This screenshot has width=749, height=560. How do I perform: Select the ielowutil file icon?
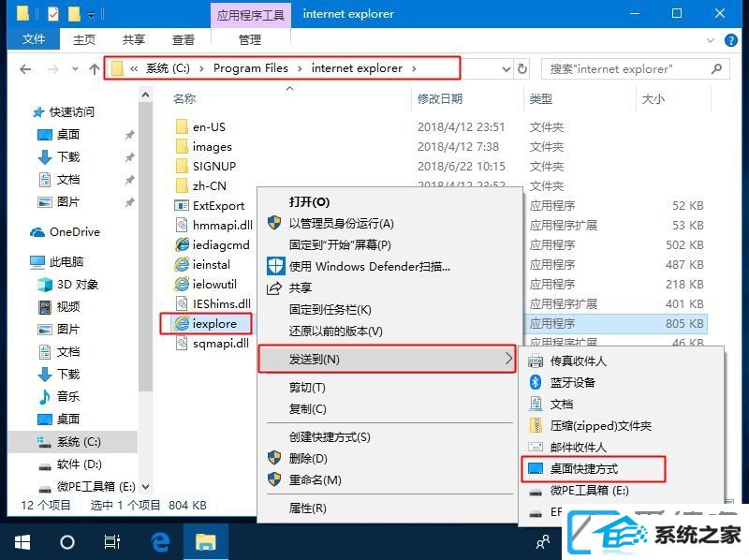[x=182, y=284]
